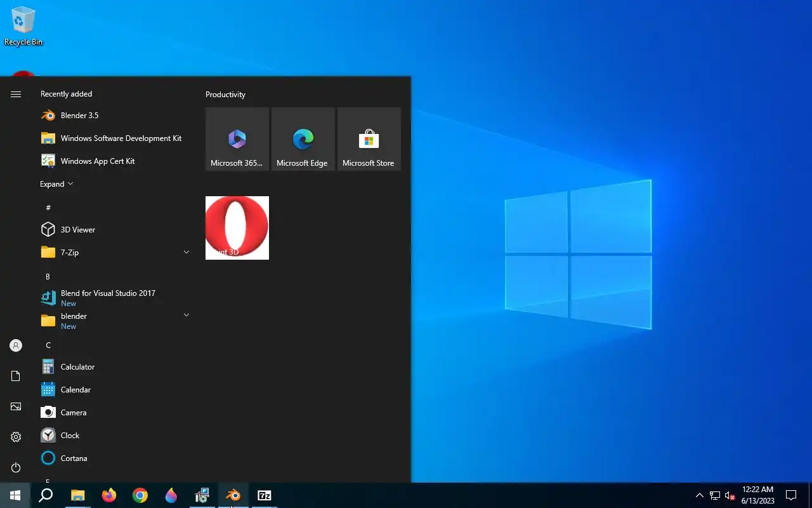Open Documents icon in Start sidebar
Viewport: 812px width, 508px height.
pyautogui.click(x=16, y=376)
